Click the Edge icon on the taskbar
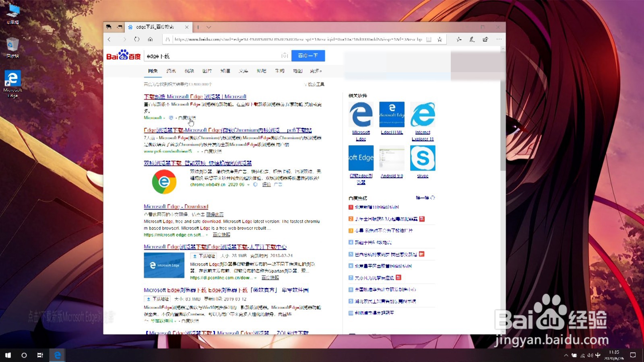 click(57, 355)
